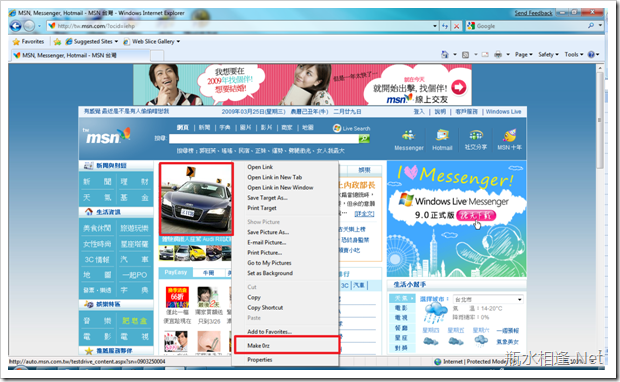Click the browser Back arrow button
Screen dimensions: 620x382
[15, 26]
